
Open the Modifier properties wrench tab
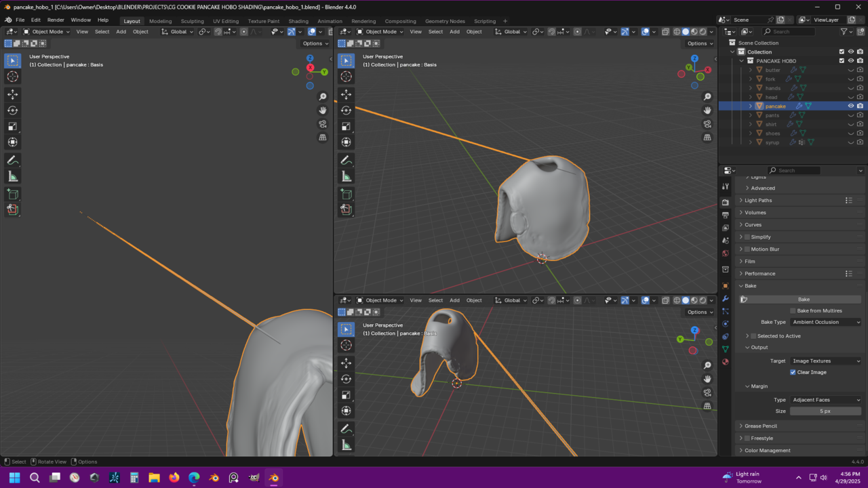pyautogui.click(x=725, y=299)
